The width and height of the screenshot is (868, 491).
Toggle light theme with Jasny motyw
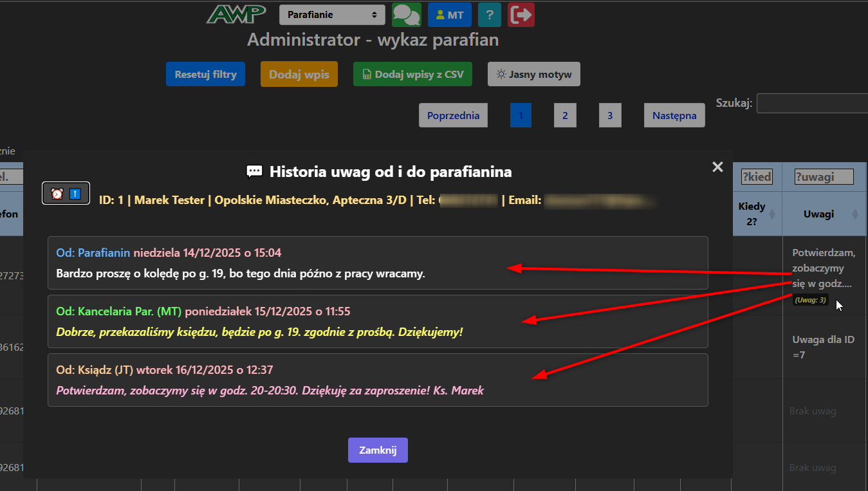[x=533, y=73]
